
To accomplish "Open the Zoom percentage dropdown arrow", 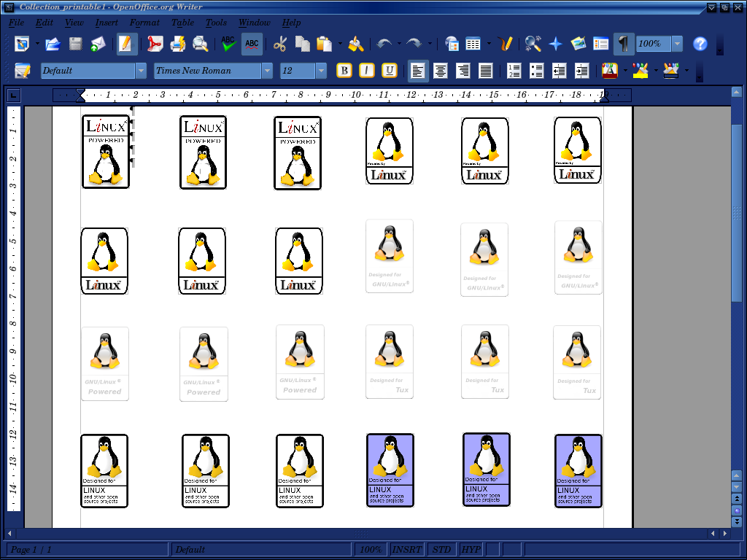I will [677, 44].
